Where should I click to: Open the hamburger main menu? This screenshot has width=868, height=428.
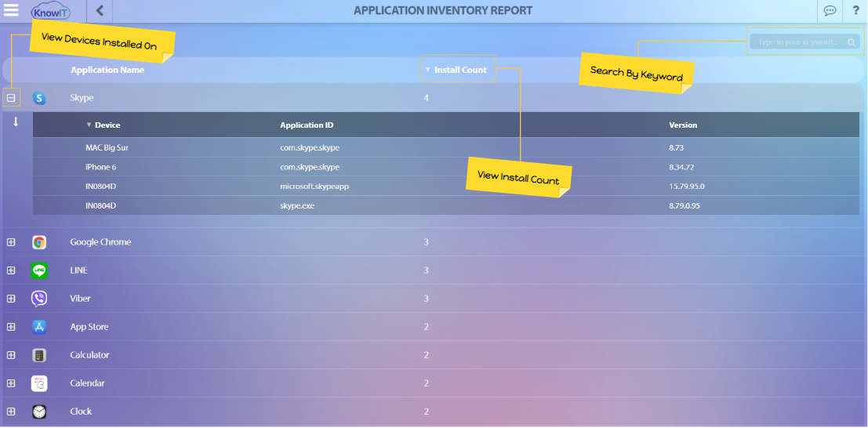11,10
